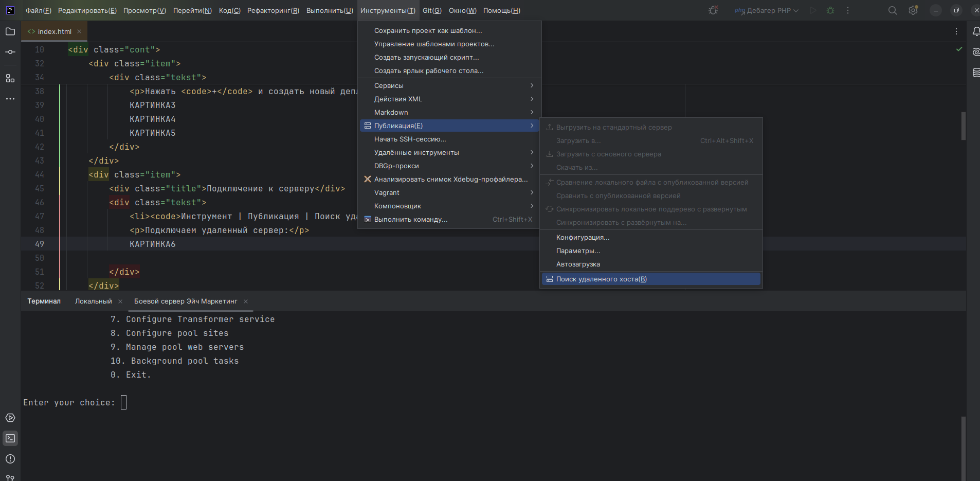Click the Terminal icon in left sidebar
Image resolution: width=980 pixels, height=481 pixels.
(10, 438)
